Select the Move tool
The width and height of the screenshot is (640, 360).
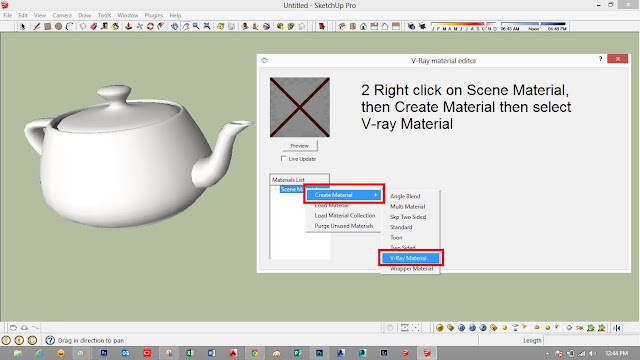click(140, 27)
